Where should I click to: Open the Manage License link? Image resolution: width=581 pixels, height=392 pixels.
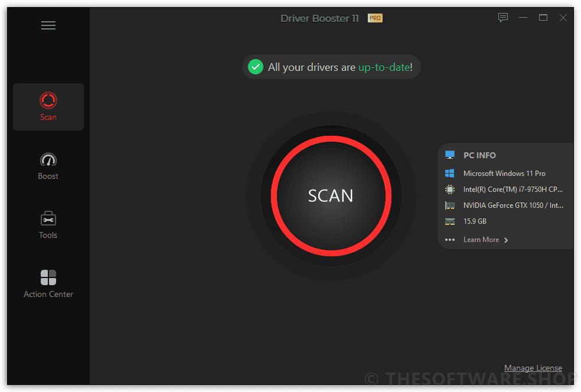pos(533,368)
